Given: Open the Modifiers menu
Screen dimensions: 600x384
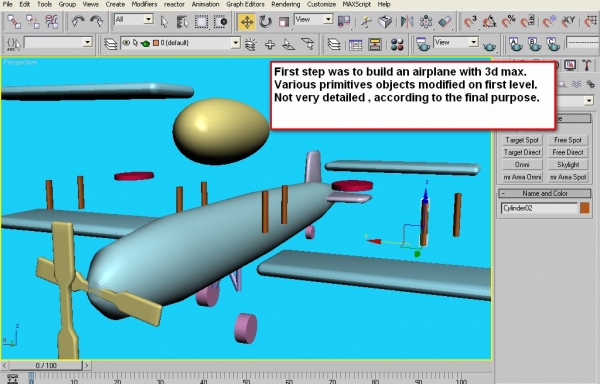Looking at the screenshot, I should click(x=144, y=4).
